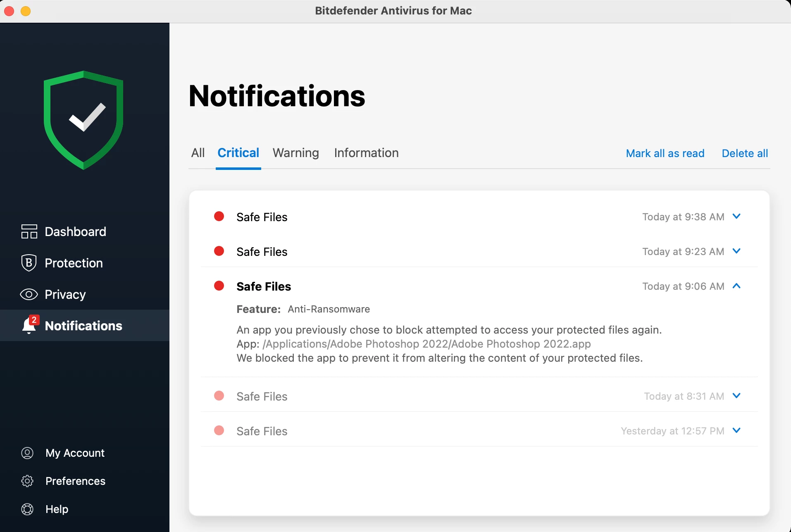Click red dot of 9:06 AM notification

click(219, 286)
